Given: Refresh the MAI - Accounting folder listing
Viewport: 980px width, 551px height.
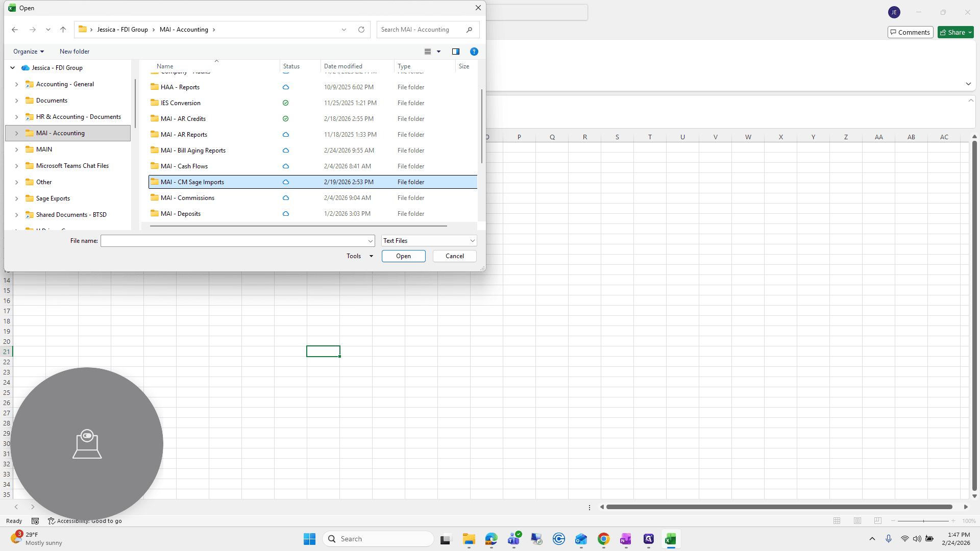Looking at the screenshot, I should coord(361,30).
